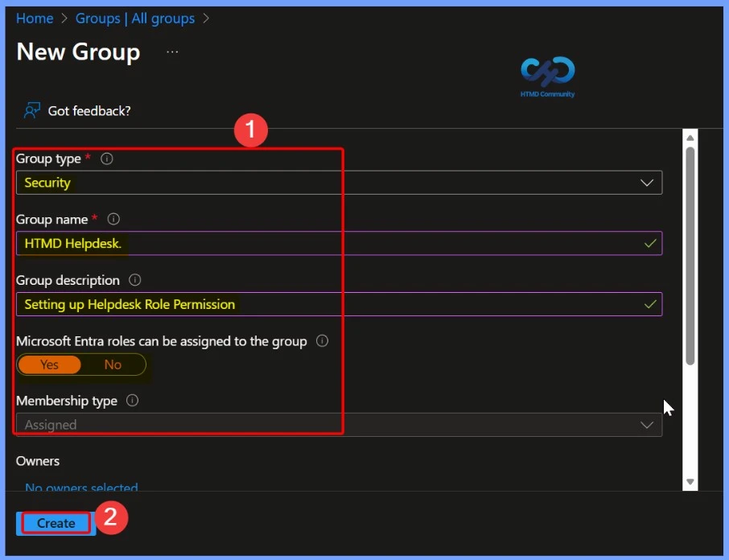
Task: Click the HTMD Community logo
Action: point(546,73)
